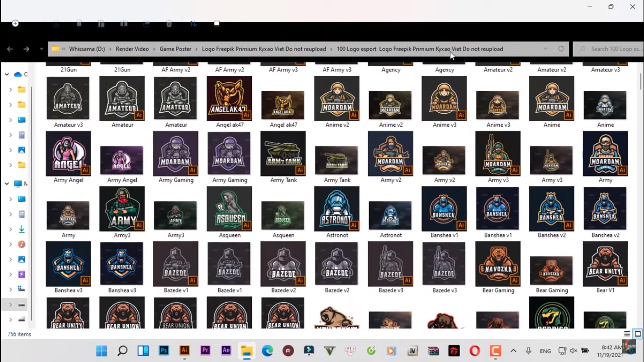Image resolution: width=644 pixels, height=362 pixels.
Task: Open the Sort options icon
Action: pos(193,23)
